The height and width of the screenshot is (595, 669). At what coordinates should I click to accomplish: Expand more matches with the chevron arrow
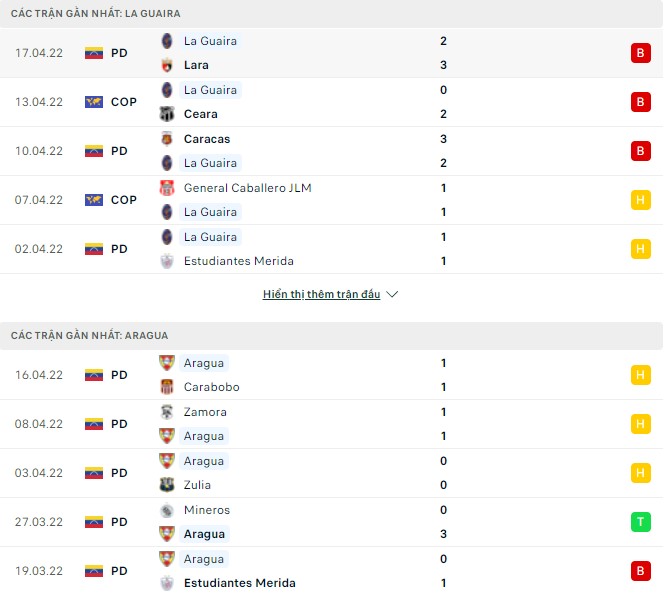(x=392, y=295)
